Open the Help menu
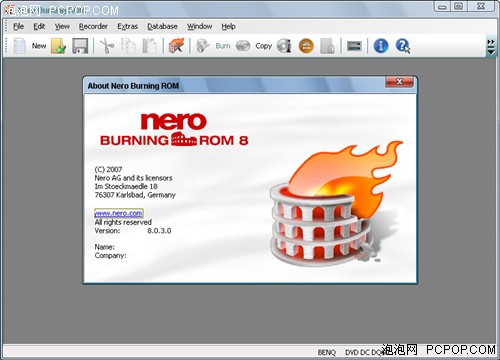 point(228,26)
